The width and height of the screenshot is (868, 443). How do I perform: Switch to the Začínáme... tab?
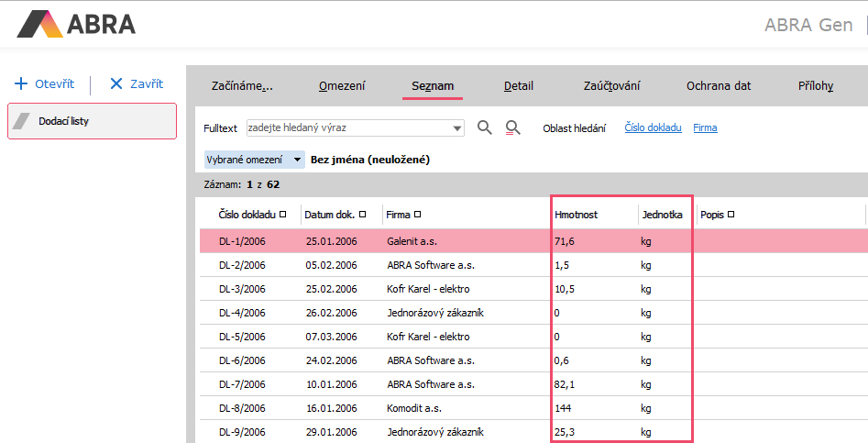pos(242,86)
